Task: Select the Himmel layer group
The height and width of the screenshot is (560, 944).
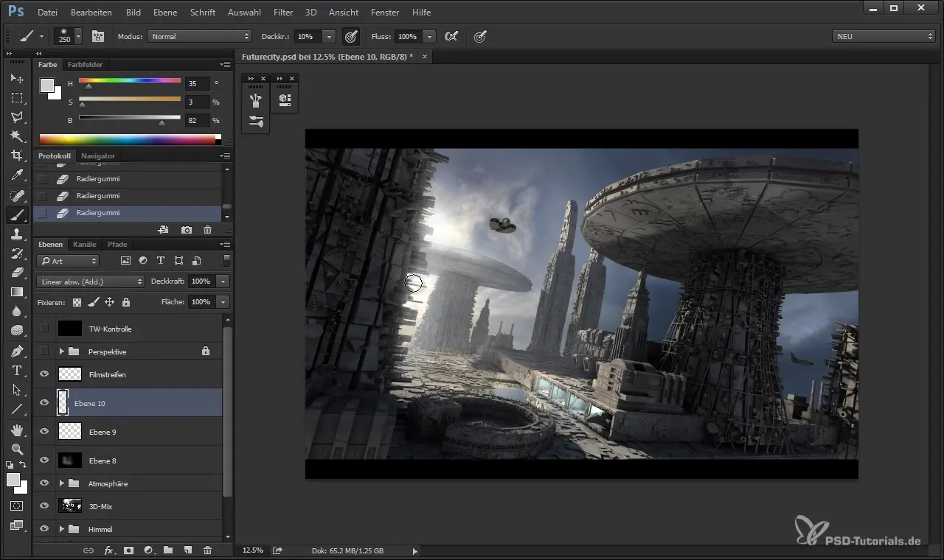Action: coord(128,529)
